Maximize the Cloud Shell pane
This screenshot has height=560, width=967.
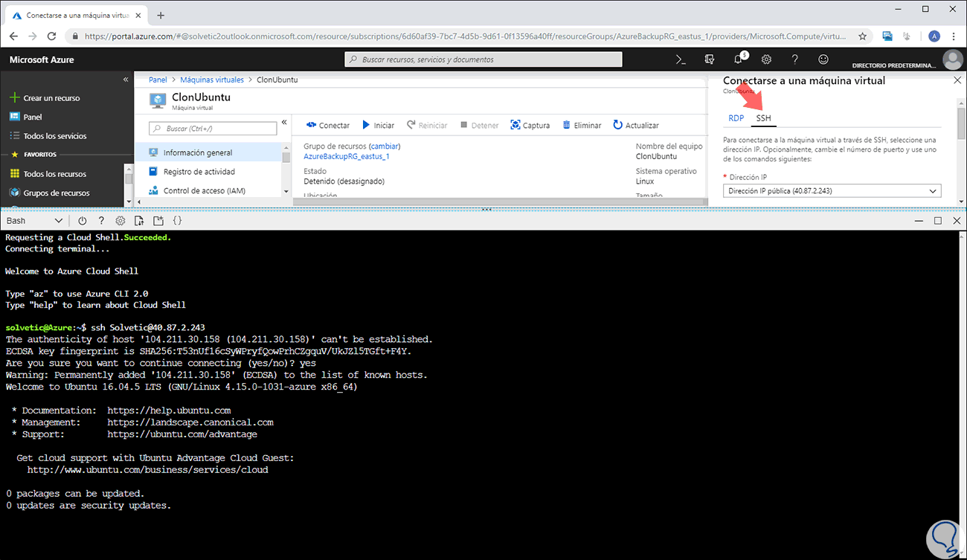click(938, 221)
